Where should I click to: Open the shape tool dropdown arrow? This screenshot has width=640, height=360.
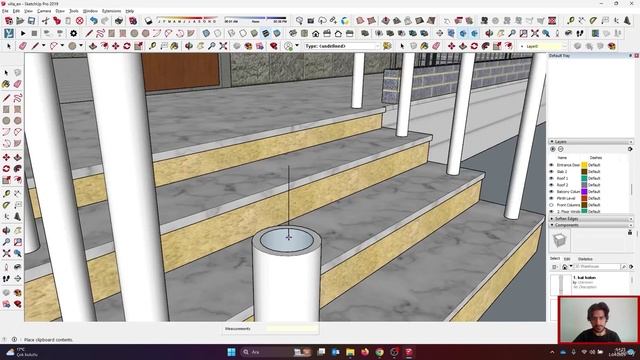pos(81,46)
